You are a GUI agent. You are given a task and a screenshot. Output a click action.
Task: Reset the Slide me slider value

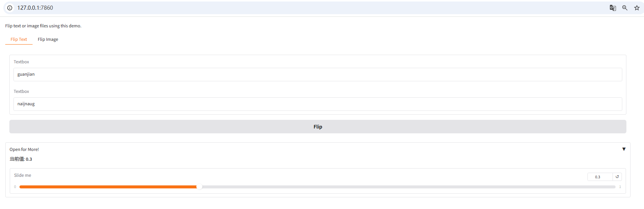pos(617,177)
